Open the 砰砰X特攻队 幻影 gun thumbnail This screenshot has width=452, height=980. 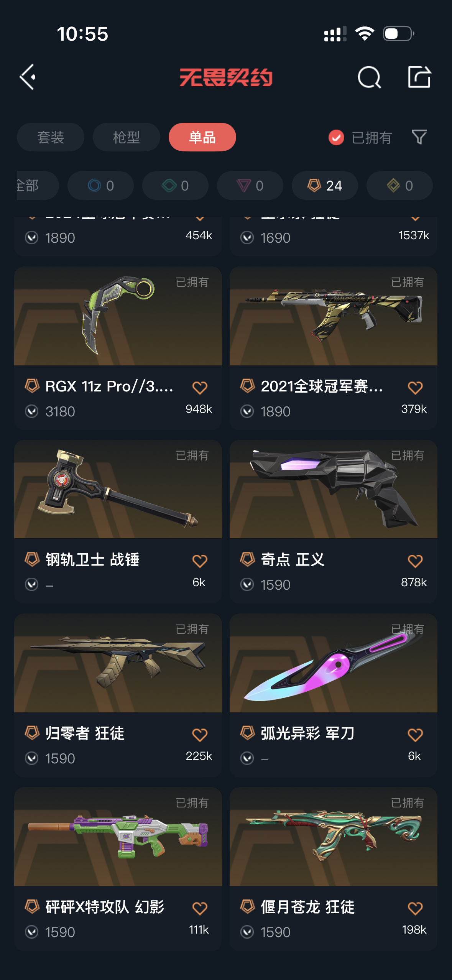pos(118,837)
